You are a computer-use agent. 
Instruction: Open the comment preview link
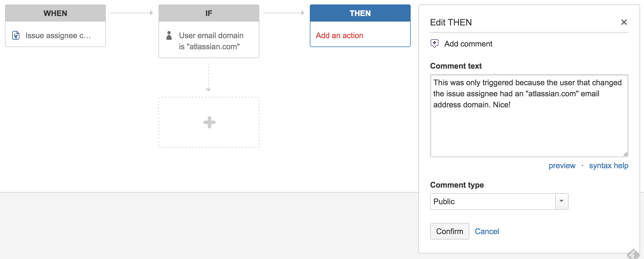562,165
